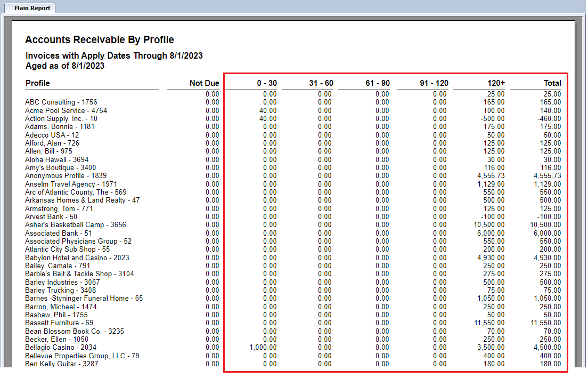The image size is (588, 378).
Task: Click Action Supply's -460.00 total
Action: click(550, 118)
